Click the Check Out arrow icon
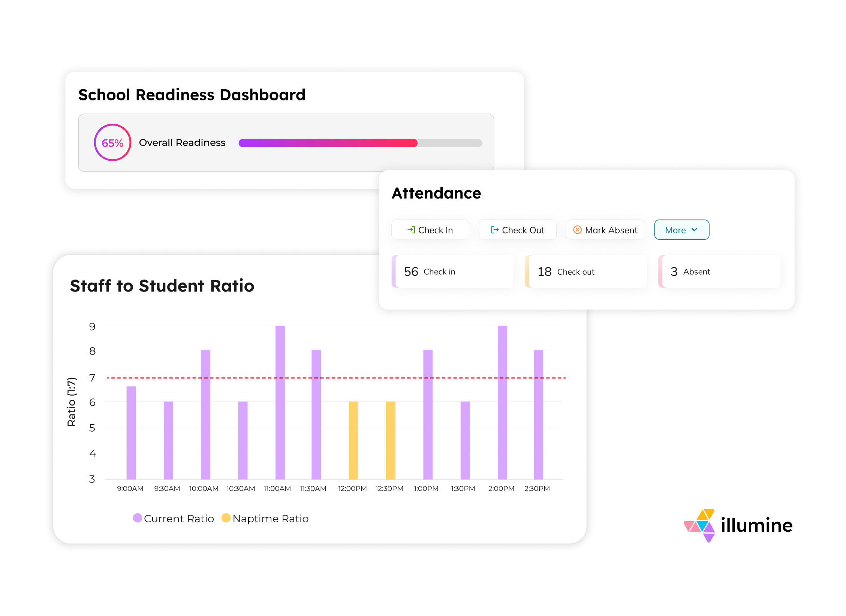Screen dimensions: 846x616 (x=494, y=230)
